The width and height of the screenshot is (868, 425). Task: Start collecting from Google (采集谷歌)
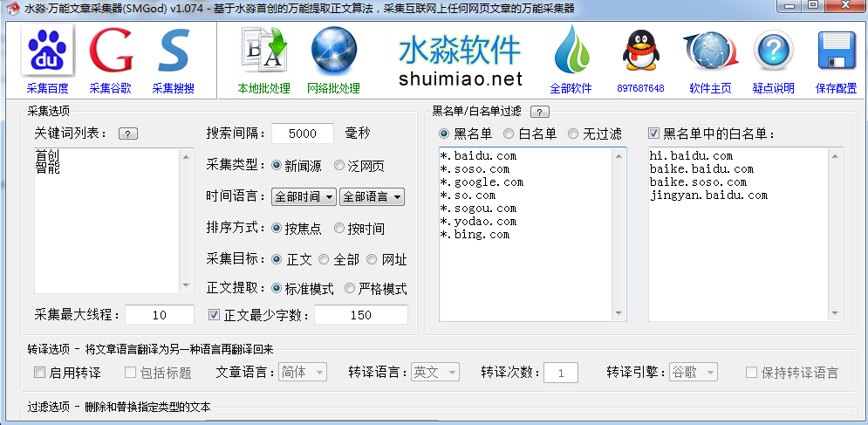click(110, 60)
